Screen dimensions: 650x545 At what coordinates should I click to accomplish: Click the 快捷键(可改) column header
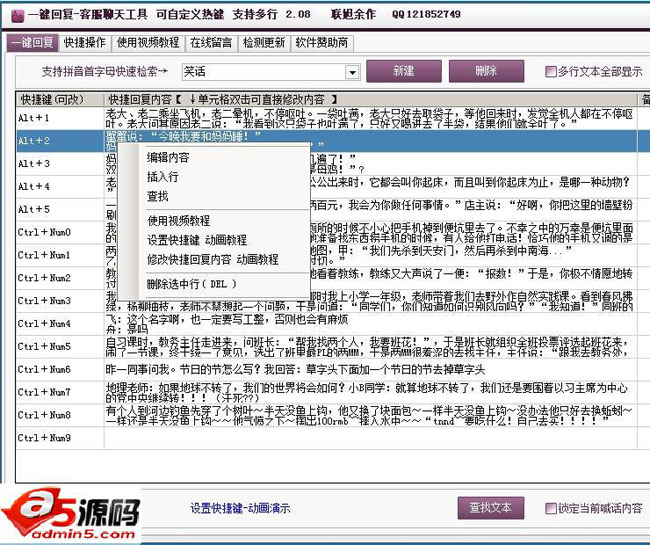(x=60, y=99)
